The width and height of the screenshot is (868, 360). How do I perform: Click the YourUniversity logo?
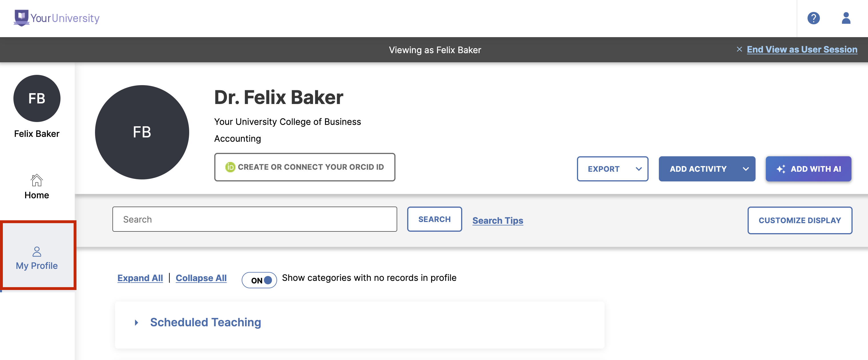click(x=56, y=18)
